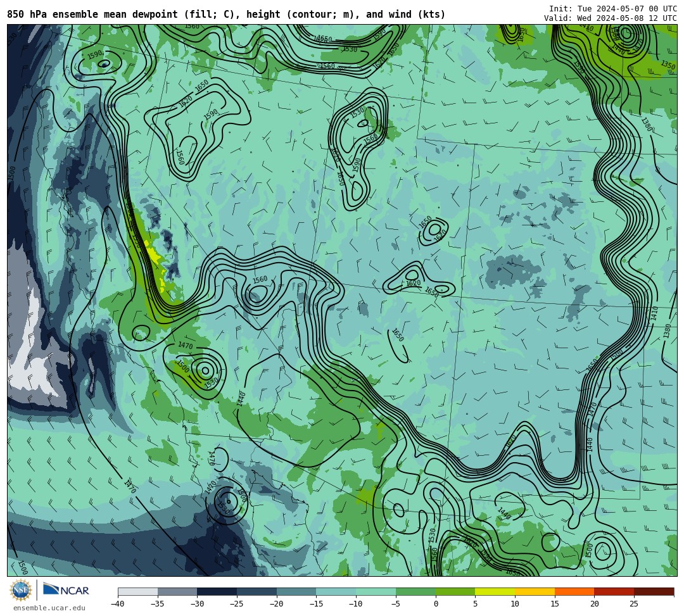Image resolution: width=684 pixels, height=616 pixels.
Task: Click the colorbar label -10
Action: (356, 604)
